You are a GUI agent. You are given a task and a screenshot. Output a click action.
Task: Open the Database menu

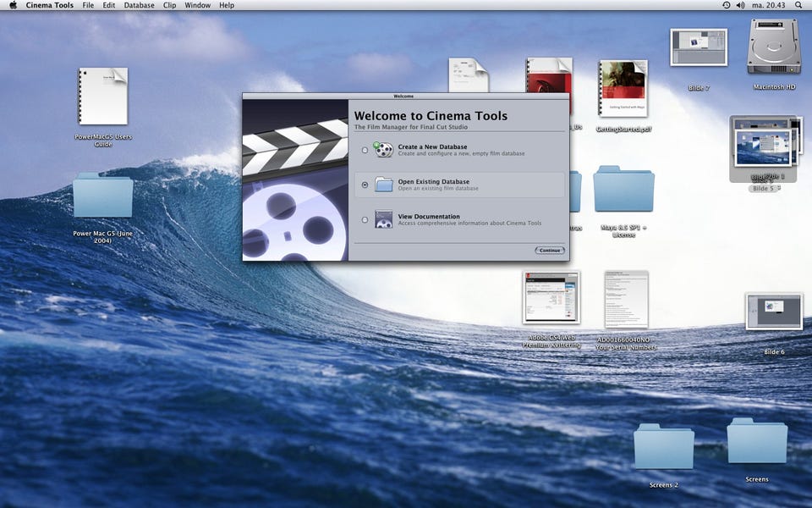[x=139, y=5]
